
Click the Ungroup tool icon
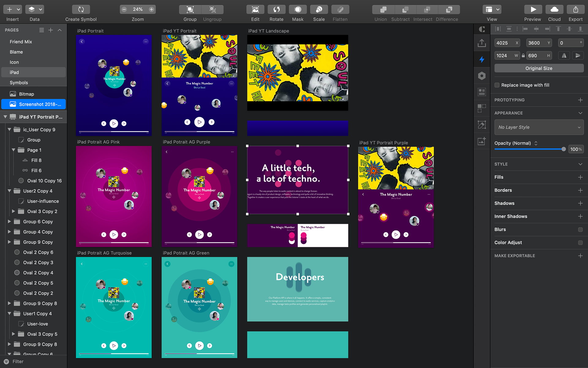point(213,10)
